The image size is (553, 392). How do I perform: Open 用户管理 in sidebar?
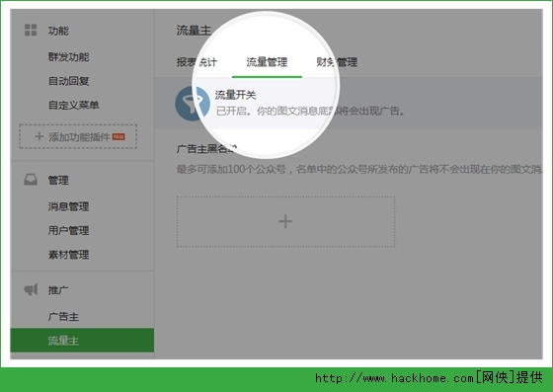(69, 230)
